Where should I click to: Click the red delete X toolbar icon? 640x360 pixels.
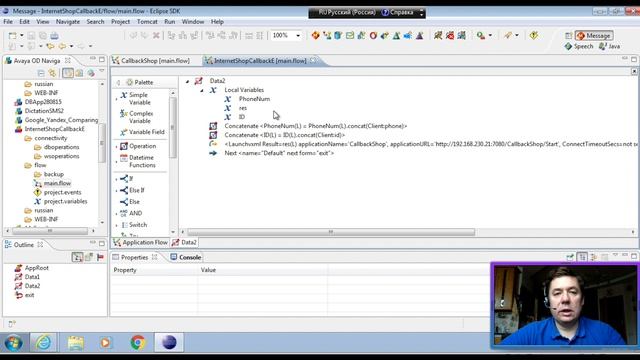(x=156, y=36)
